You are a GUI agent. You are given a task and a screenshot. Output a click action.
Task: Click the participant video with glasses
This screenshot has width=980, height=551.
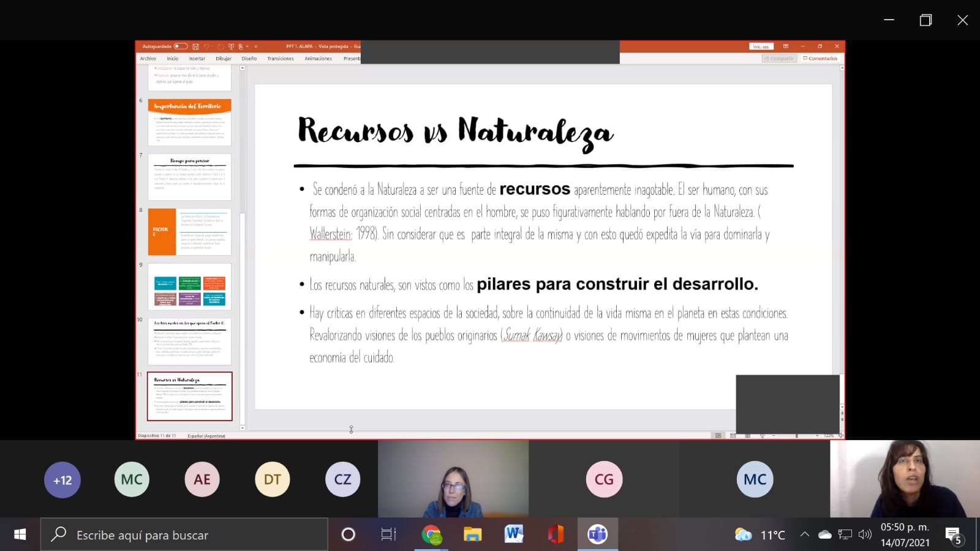(x=453, y=479)
